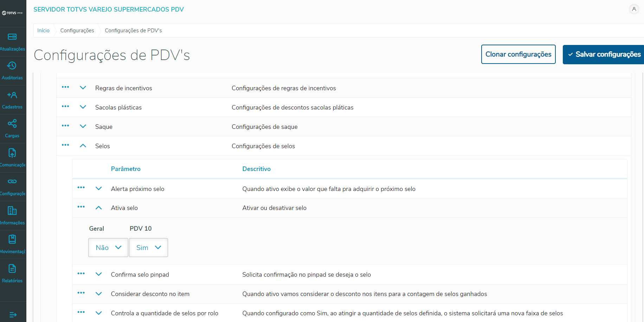Open options dots for Selos row

tap(65, 145)
